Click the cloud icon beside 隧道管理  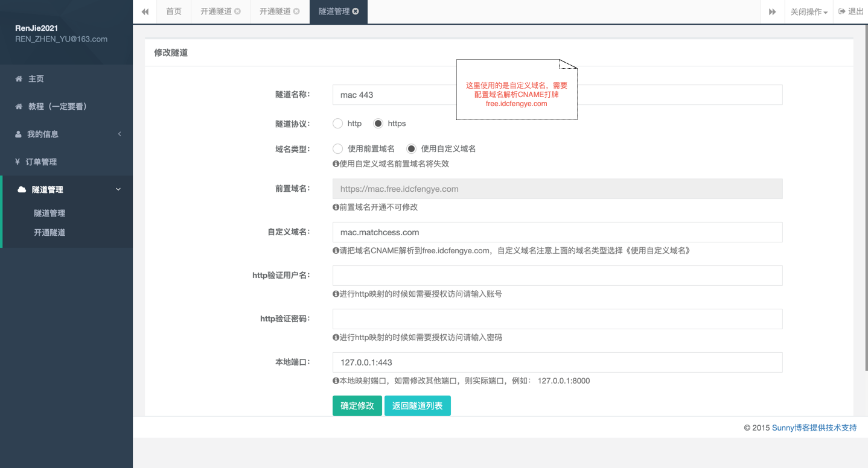pos(22,189)
